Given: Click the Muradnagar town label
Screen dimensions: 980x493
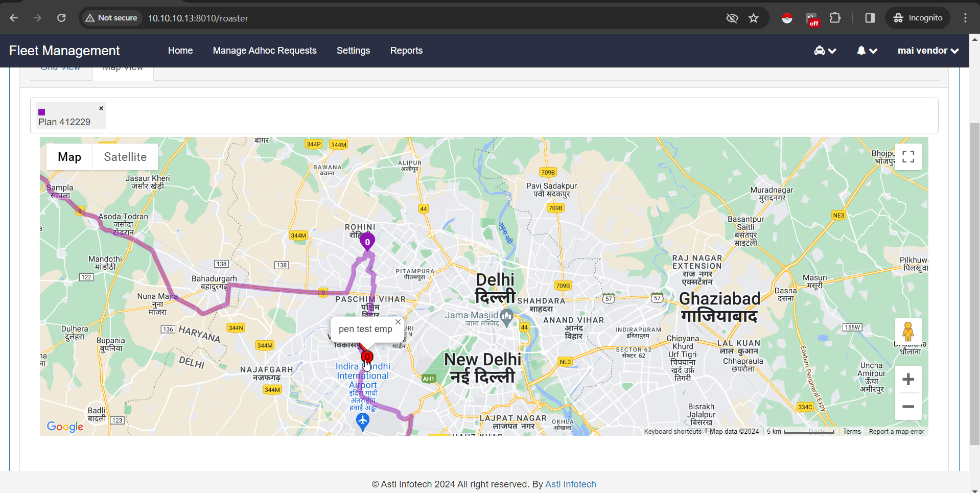Looking at the screenshot, I should [x=772, y=194].
